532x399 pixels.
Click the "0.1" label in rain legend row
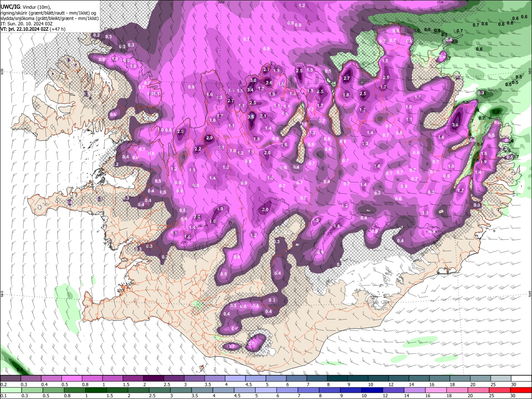click(x=3, y=396)
